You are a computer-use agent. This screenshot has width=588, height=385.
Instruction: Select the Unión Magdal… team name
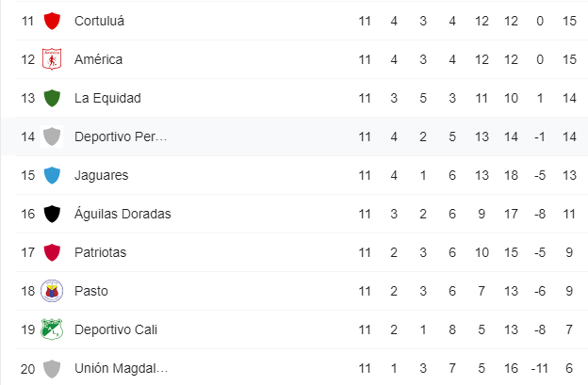click(x=122, y=368)
